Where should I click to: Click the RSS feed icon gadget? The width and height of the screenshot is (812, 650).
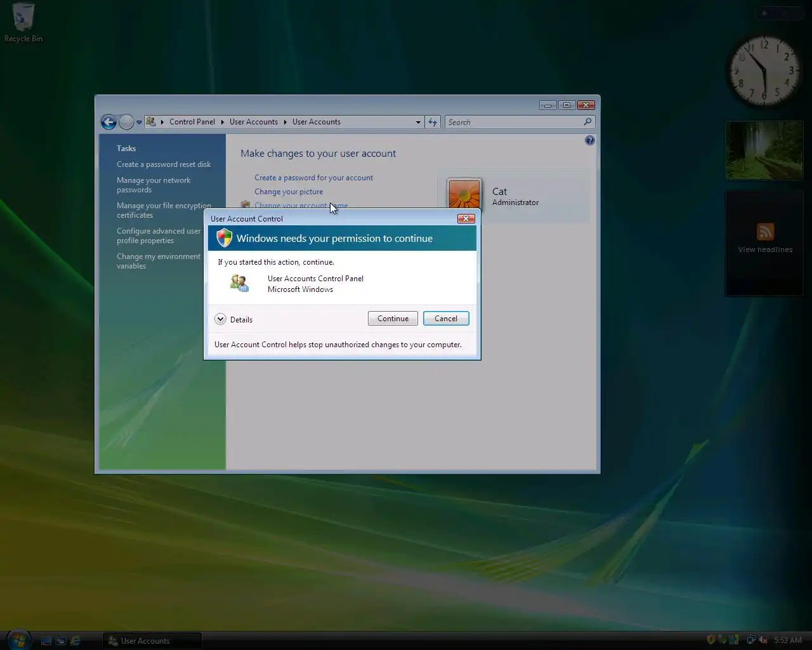click(765, 232)
